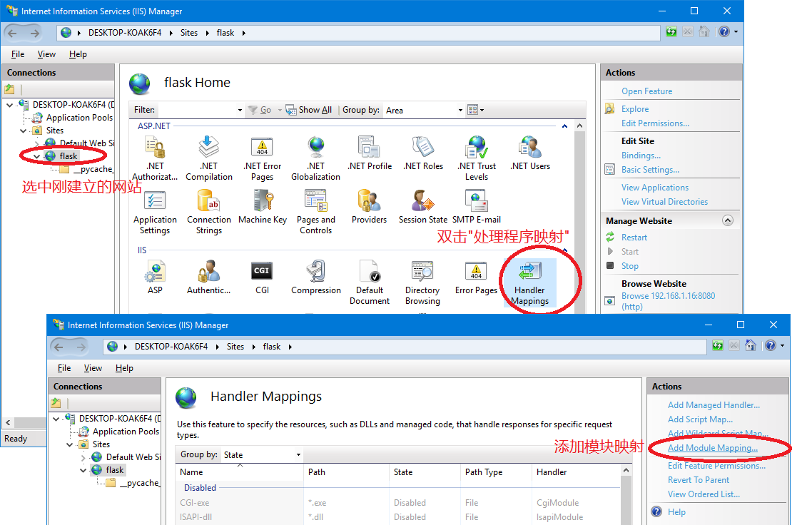The image size is (812, 525).
Task: Click home icon in front window toolbar
Action: point(751,345)
